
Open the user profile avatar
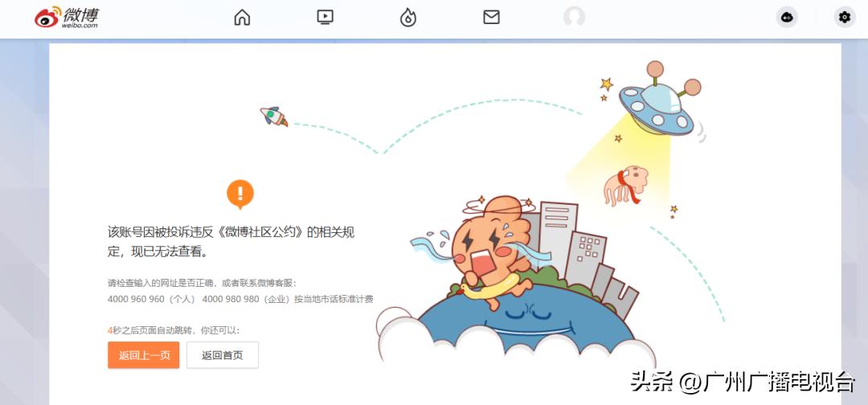[x=574, y=17]
